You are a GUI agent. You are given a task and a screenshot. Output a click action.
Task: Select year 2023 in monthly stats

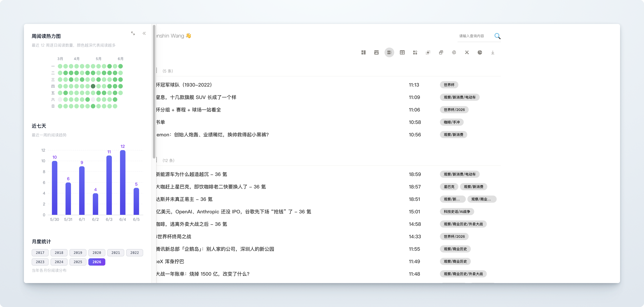40,262
